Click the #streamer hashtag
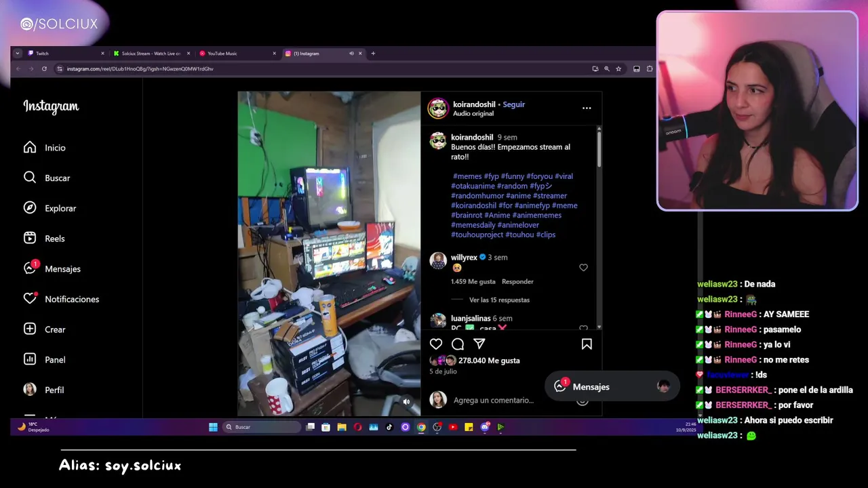Screen dimensions: 868x488 [550, 196]
